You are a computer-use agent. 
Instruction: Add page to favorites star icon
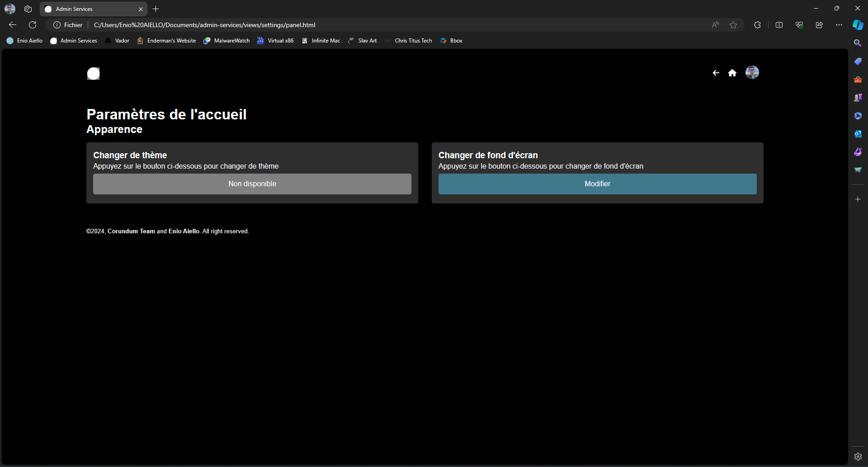pyautogui.click(x=733, y=25)
